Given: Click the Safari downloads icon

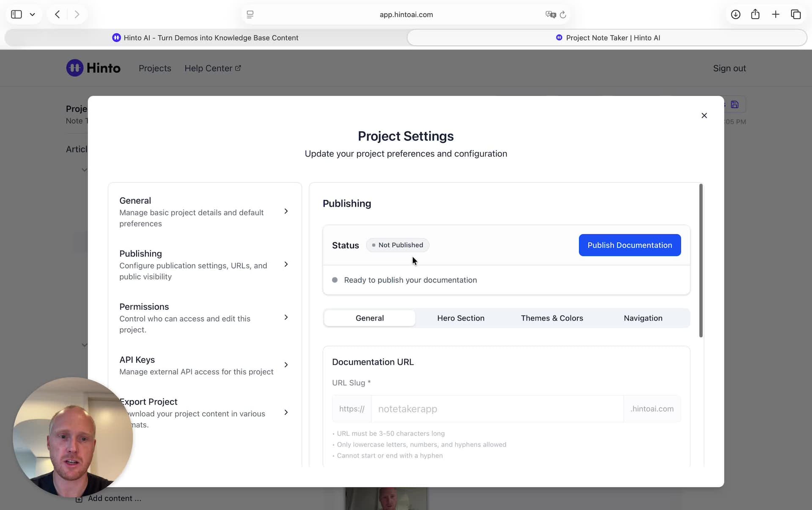Looking at the screenshot, I should [735, 14].
